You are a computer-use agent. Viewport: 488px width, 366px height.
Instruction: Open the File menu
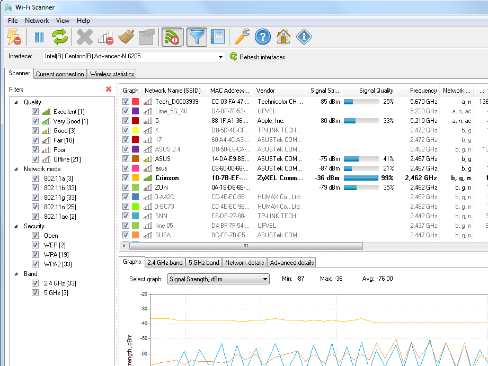[13, 21]
